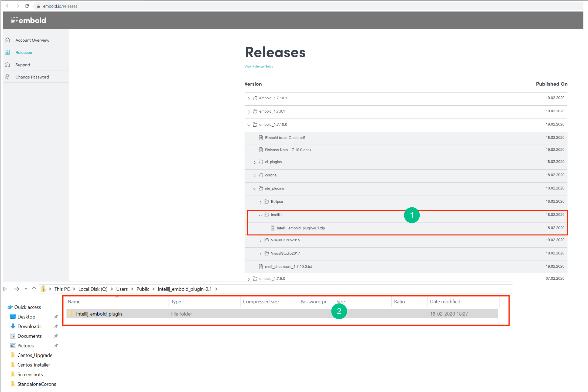Open StandaloneCorona folder in Explorer
Screen dimensions: 588x392
tap(37, 384)
